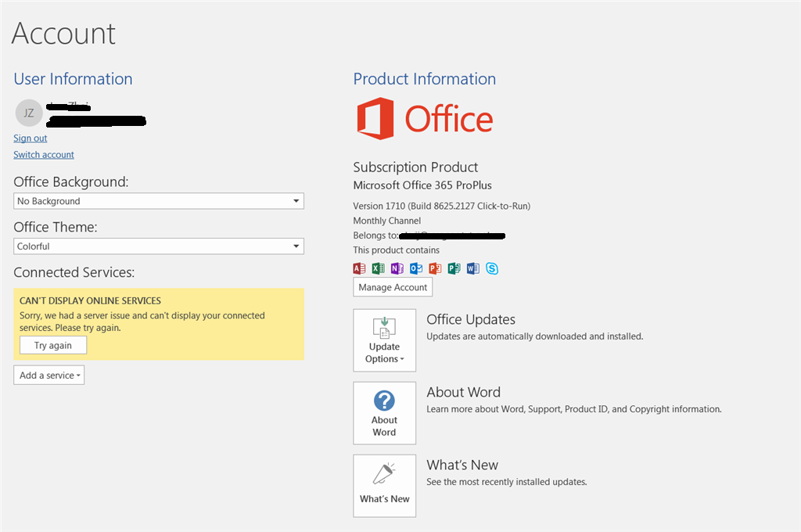801x532 pixels.
Task: Click the OneNote app icon
Action: pyautogui.click(x=397, y=268)
